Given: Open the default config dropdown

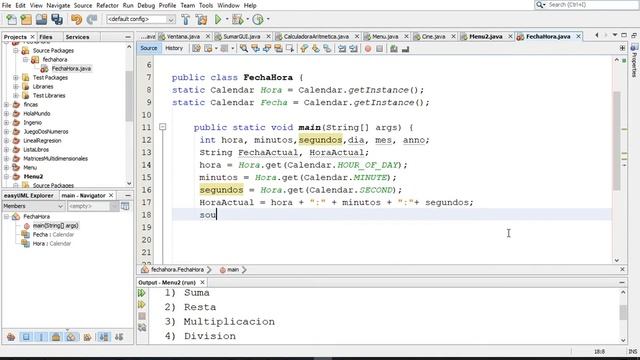Looking at the screenshot, I should pos(141,19).
